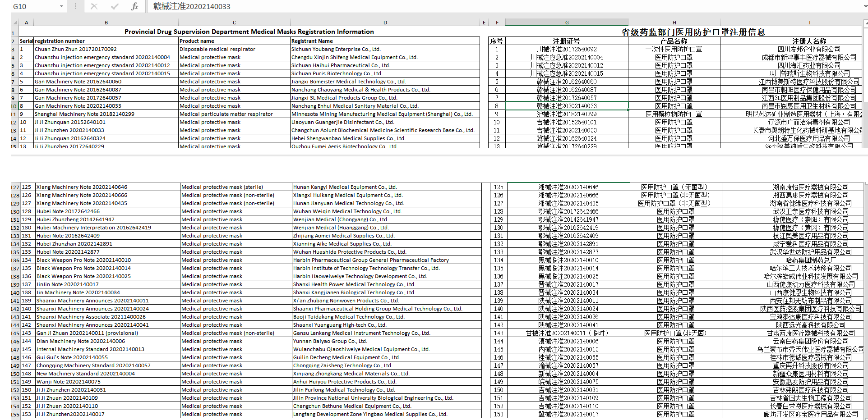Click the Select All corner triangle
The height and width of the screenshot is (420, 868).
click(x=15, y=23)
